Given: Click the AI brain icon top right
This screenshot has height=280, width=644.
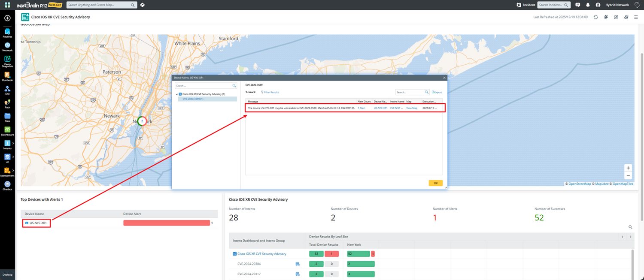Looking at the screenshot, I should [x=637, y=5].
